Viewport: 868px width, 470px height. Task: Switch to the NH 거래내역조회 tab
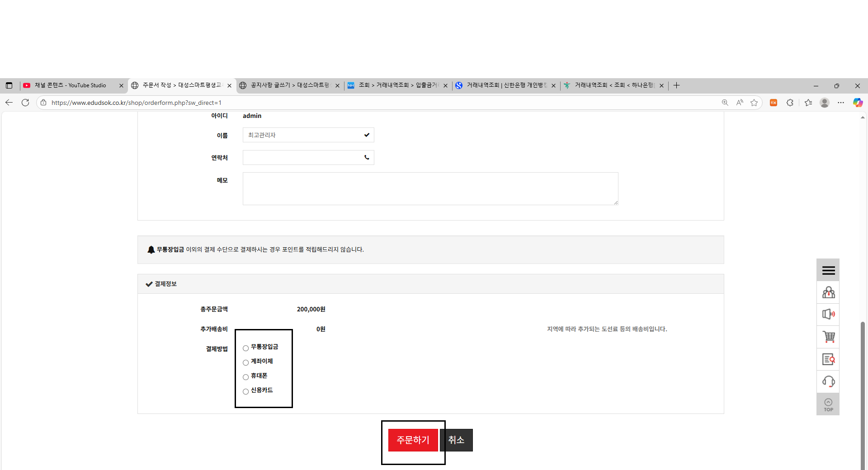(x=398, y=85)
